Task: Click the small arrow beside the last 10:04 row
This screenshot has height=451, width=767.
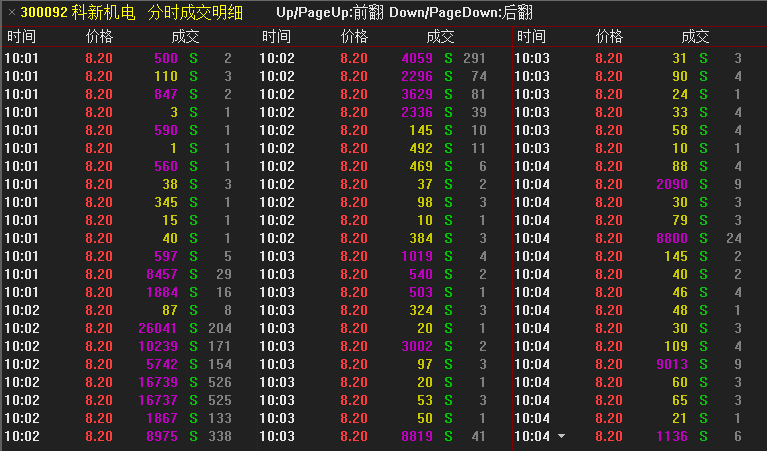Action: coord(561,436)
